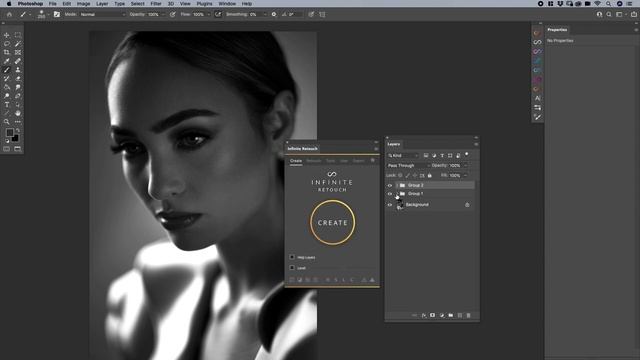This screenshot has width=640, height=360.
Task: Hide the Group 2 layer
Action: click(x=390, y=185)
